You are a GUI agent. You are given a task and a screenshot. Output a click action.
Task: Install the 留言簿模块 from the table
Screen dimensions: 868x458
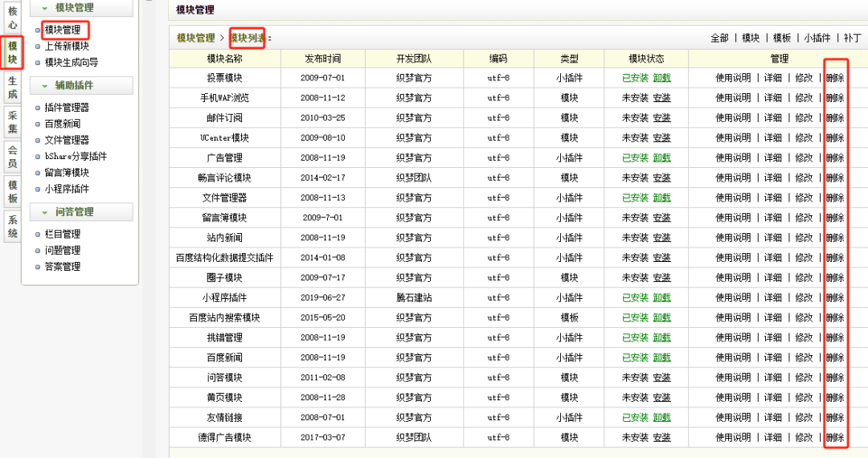point(662,218)
